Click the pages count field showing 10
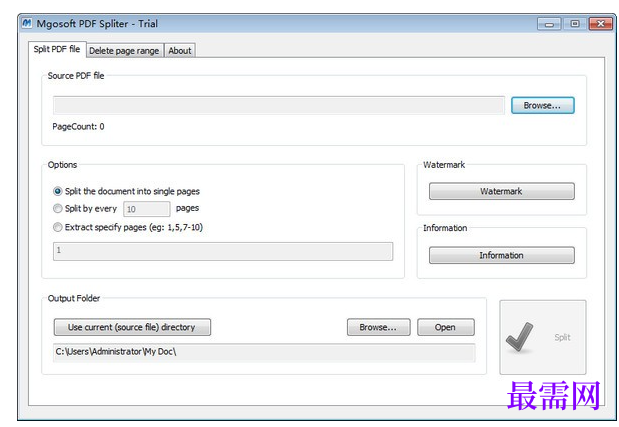This screenshot has height=427, width=619. pos(147,209)
